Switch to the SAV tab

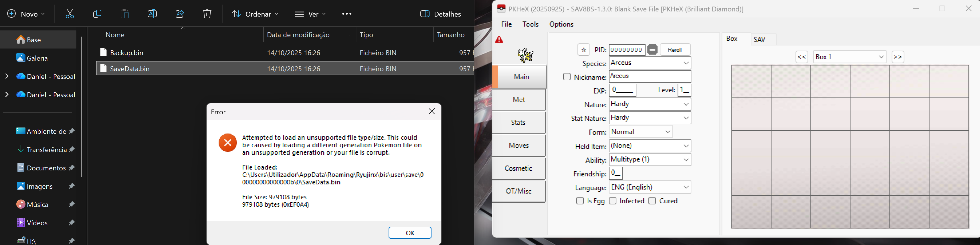pyautogui.click(x=760, y=39)
